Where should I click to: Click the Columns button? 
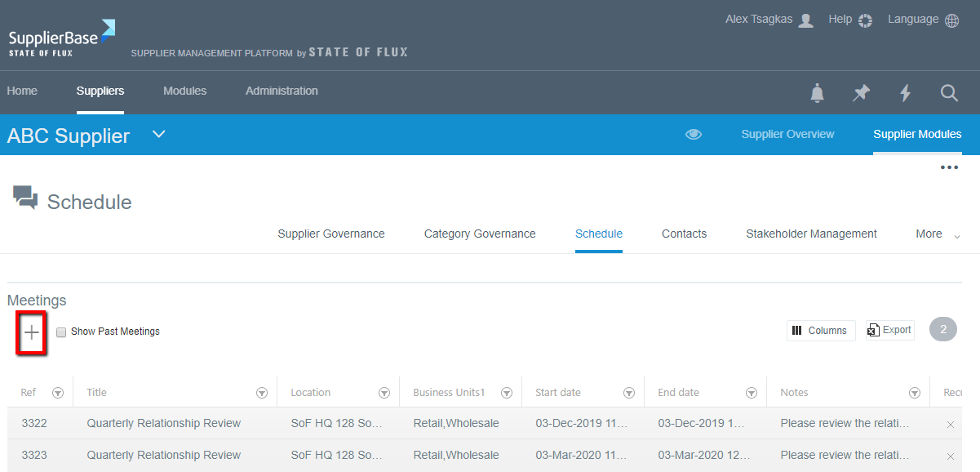coord(820,331)
